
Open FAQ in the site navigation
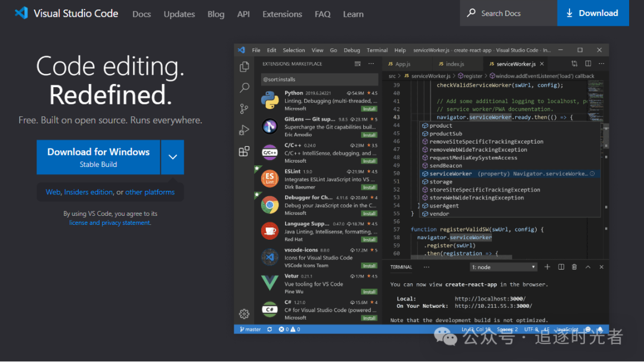click(323, 14)
